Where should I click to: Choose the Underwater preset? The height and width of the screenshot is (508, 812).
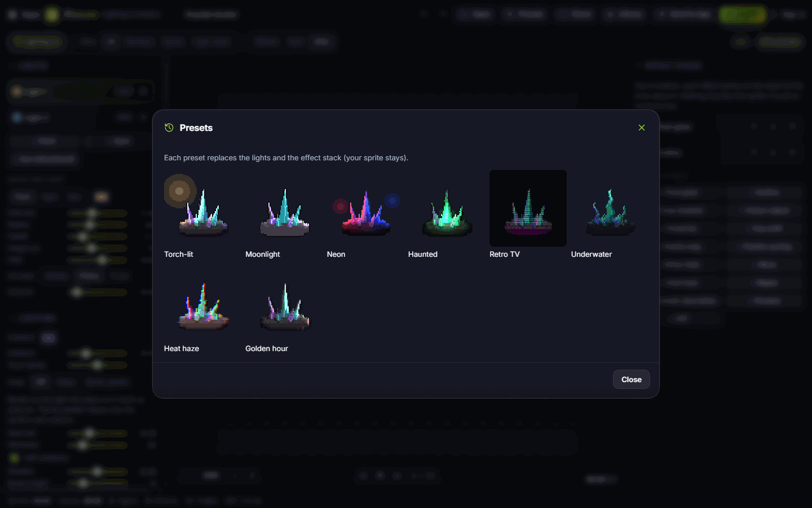610,214
